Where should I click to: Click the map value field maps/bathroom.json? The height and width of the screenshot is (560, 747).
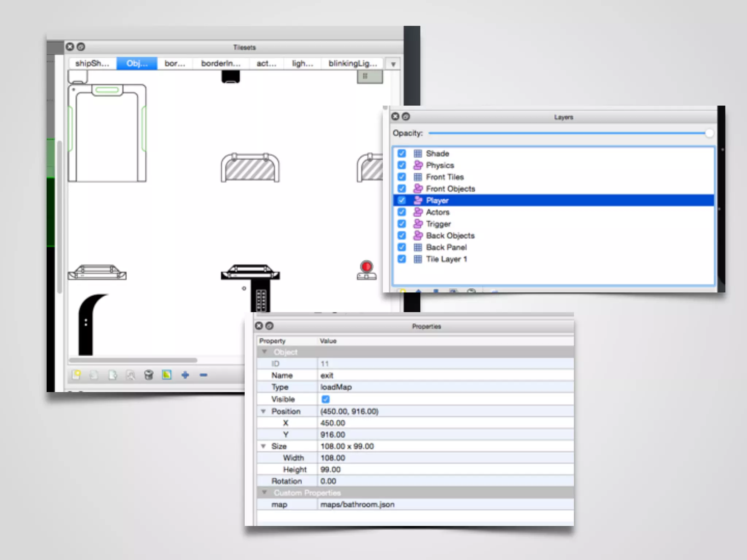357,505
